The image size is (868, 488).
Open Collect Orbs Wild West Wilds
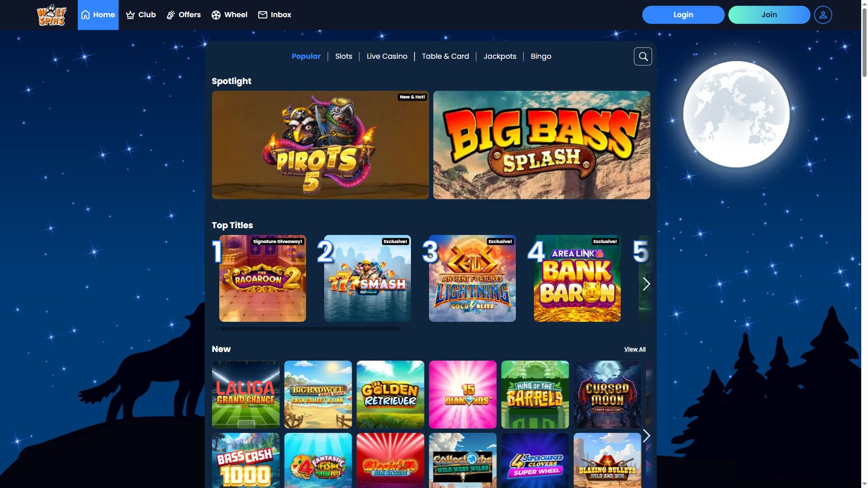(463, 460)
